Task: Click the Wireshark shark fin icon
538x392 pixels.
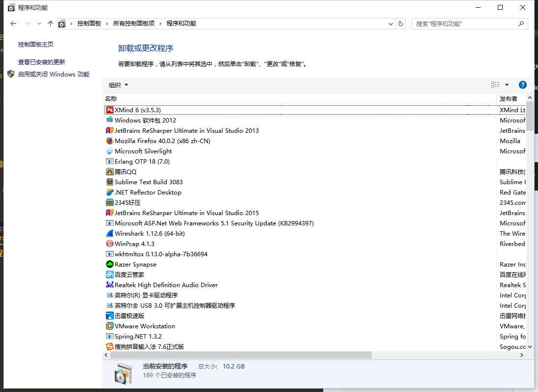Action: point(109,233)
